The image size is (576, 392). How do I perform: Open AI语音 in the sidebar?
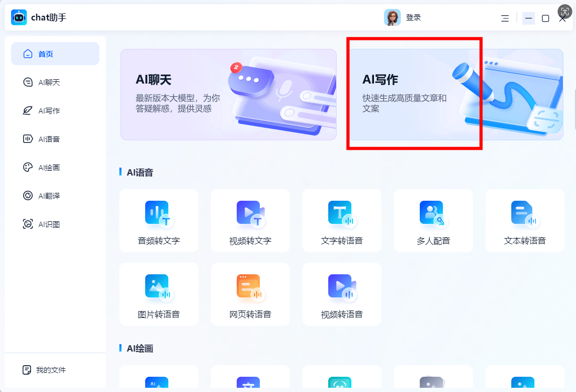tap(55, 139)
